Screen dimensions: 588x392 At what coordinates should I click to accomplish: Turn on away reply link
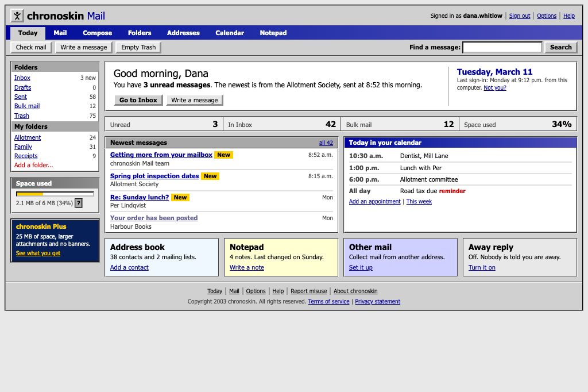[482, 268]
